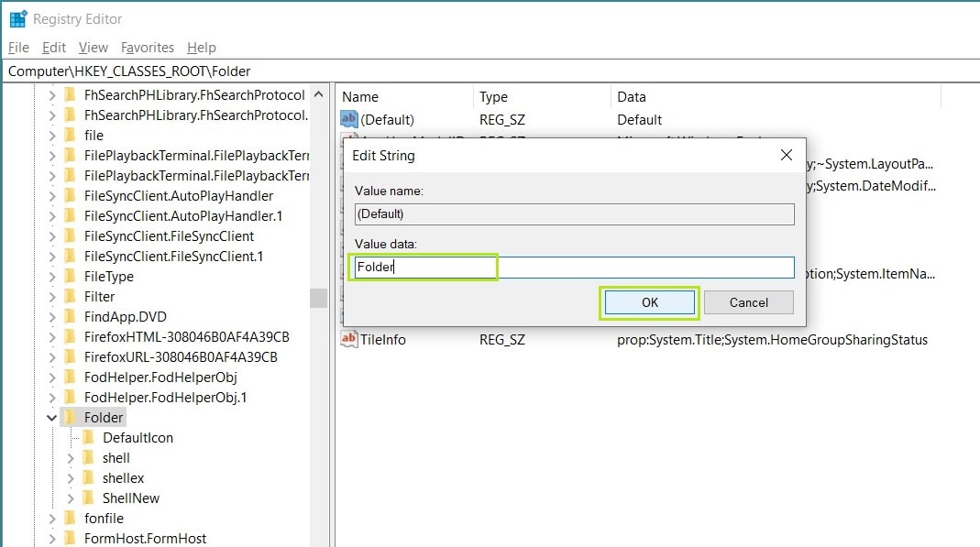Click the folder icon beside shellex subkey
980x547 pixels.
(89, 477)
